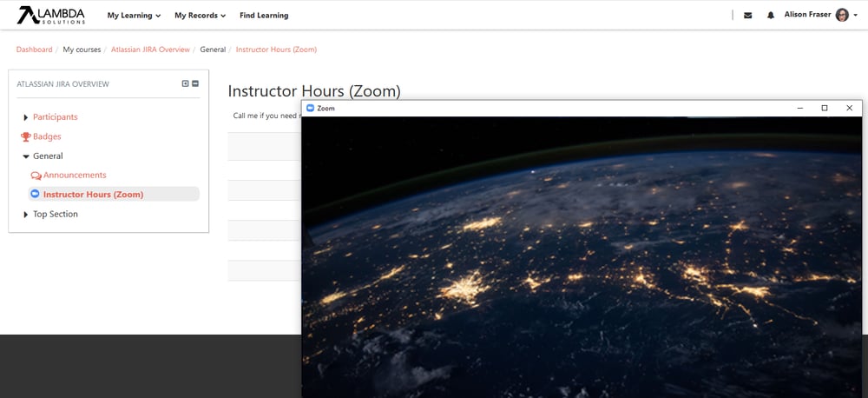Open the user menu arrow beside avatar
The image size is (868, 398).
[x=855, y=16]
